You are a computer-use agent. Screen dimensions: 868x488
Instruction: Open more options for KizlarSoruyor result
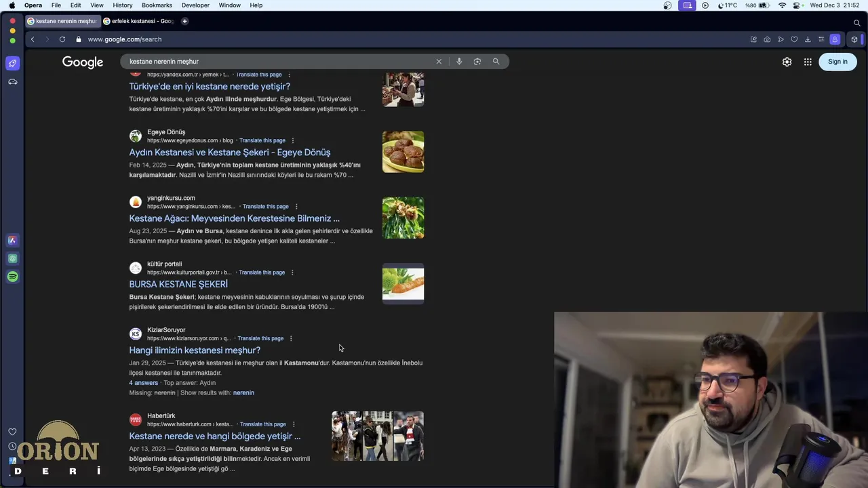291,338
